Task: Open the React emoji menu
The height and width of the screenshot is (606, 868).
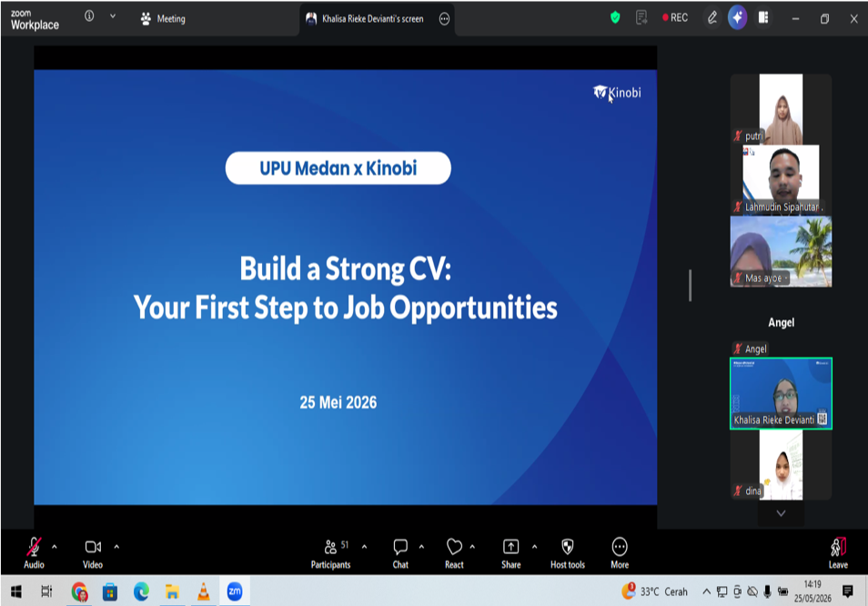Action: 454,552
